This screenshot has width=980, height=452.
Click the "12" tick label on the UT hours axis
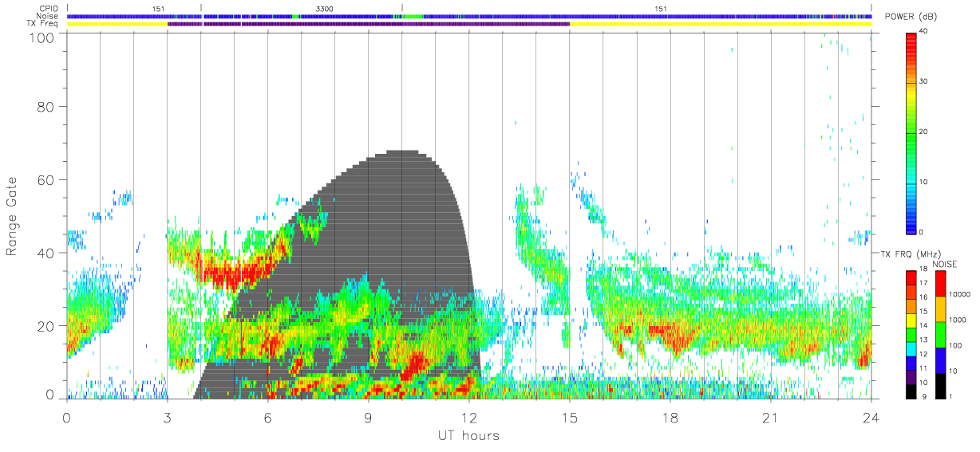[469, 417]
